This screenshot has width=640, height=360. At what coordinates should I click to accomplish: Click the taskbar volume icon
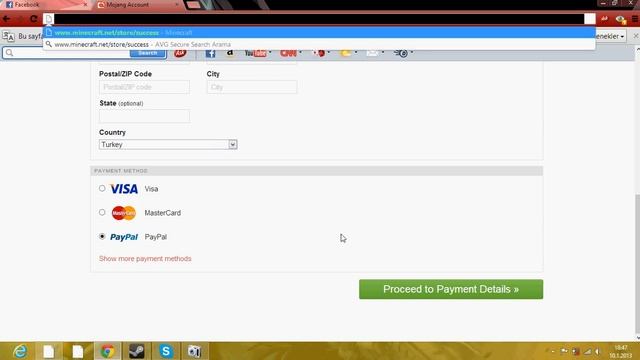pos(598,351)
